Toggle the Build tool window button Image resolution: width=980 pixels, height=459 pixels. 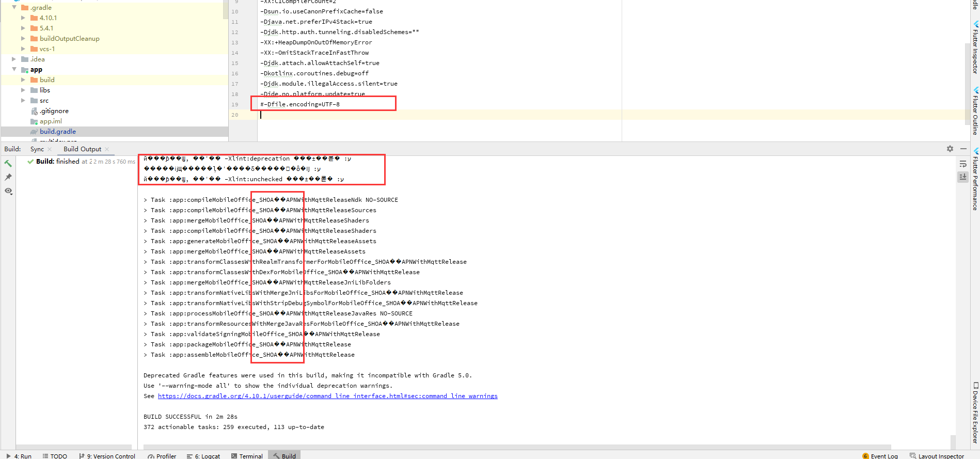click(284, 456)
